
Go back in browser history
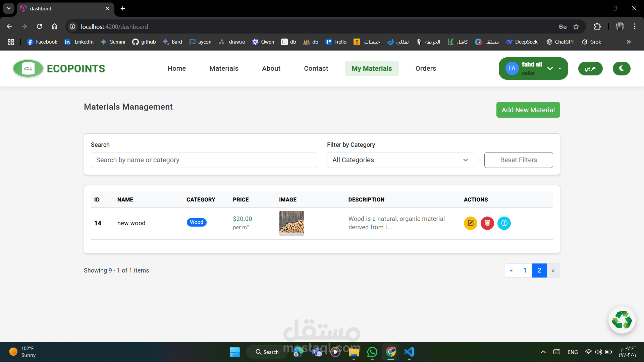click(x=9, y=26)
